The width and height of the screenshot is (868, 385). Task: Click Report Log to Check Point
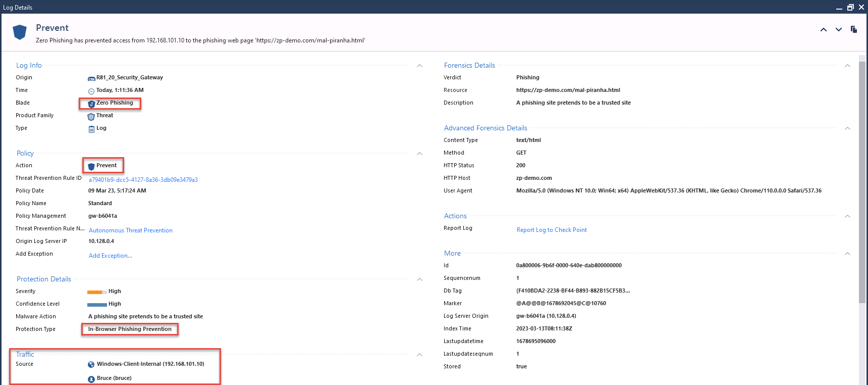552,230
